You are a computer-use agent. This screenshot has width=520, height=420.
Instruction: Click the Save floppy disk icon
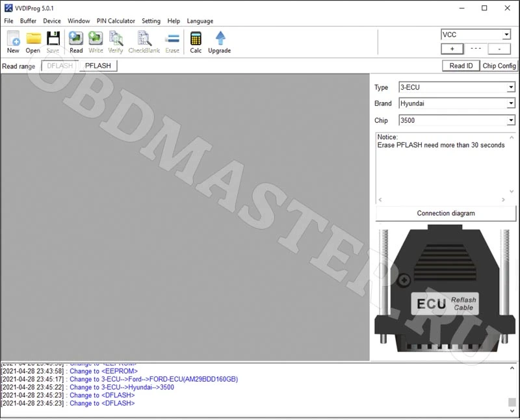tap(53, 42)
